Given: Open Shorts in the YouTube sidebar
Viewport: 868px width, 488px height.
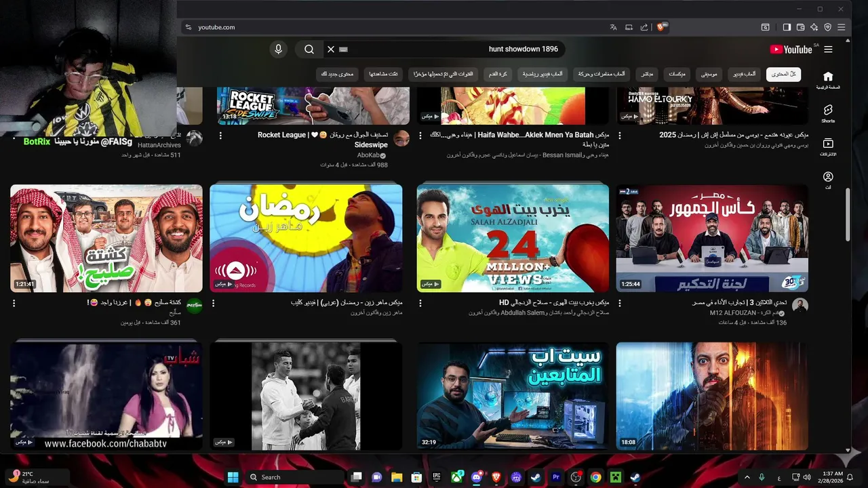Looking at the screenshot, I should (x=828, y=114).
